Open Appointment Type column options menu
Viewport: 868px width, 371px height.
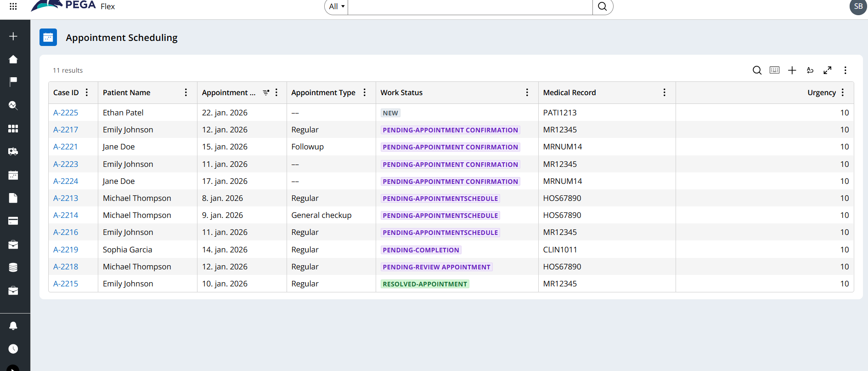click(365, 92)
